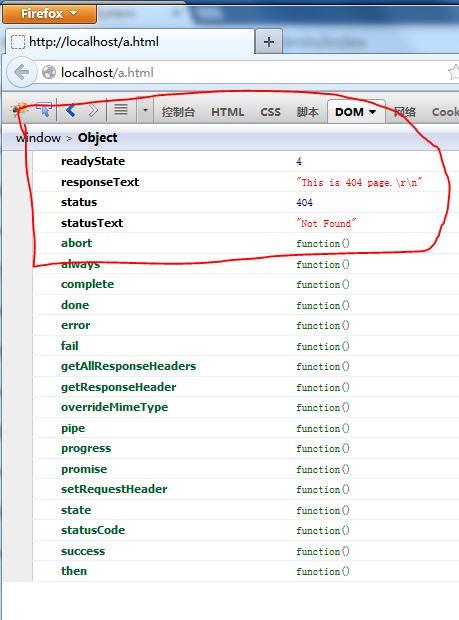Click the forward arrow in Firebug toolbar
This screenshot has width=459, height=620.
pyautogui.click(x=93, y=110)
